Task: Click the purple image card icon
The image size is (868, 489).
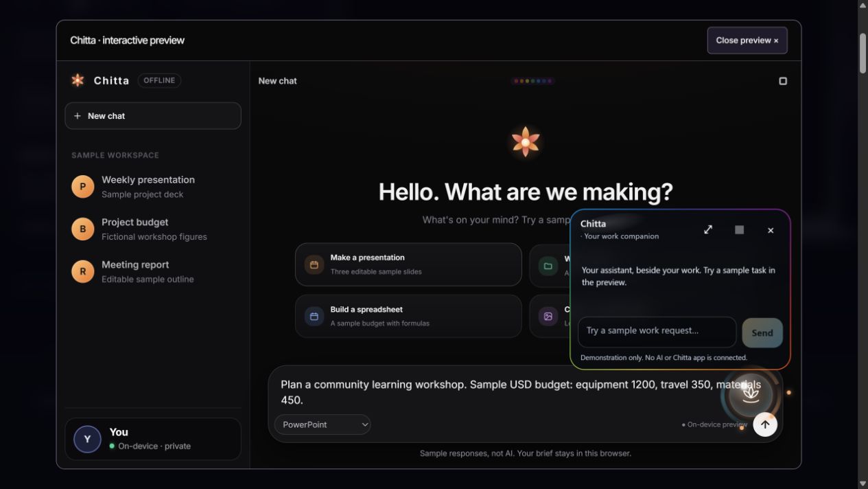Action: pos(548,317)
